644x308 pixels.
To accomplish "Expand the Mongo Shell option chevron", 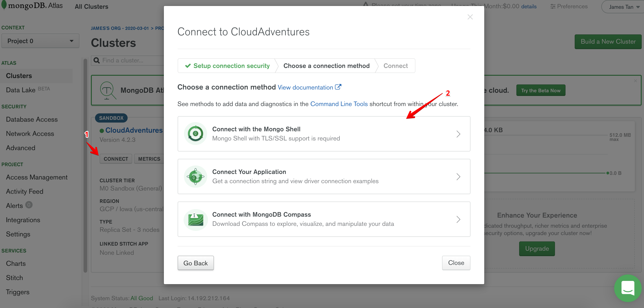I will [x=458, y=134].
